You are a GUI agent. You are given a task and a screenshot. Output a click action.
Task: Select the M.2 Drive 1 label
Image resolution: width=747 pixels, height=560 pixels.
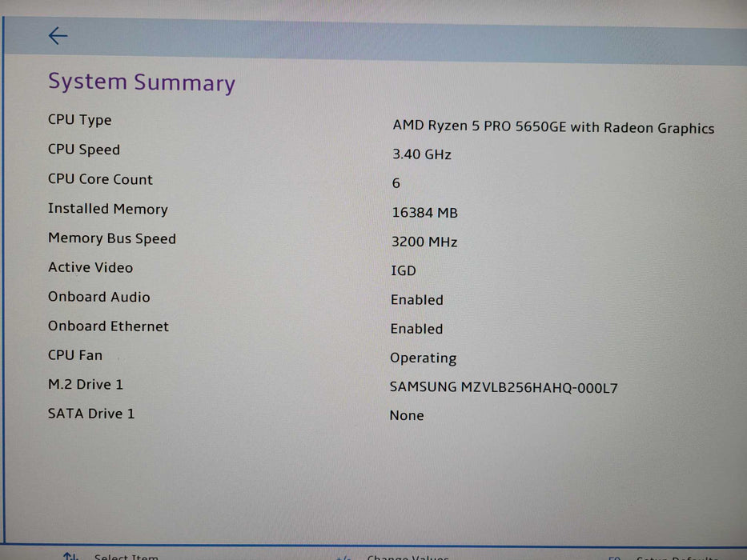tap(86, 384)
